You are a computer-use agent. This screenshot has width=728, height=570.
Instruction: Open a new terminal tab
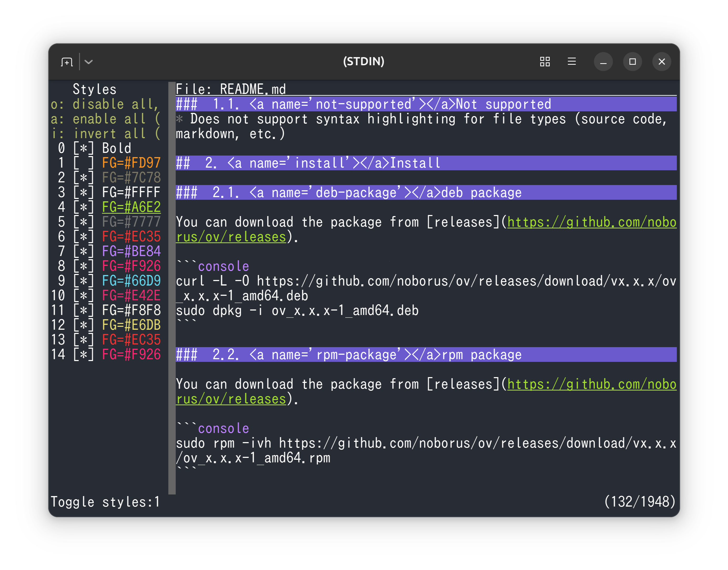(67, 62)
